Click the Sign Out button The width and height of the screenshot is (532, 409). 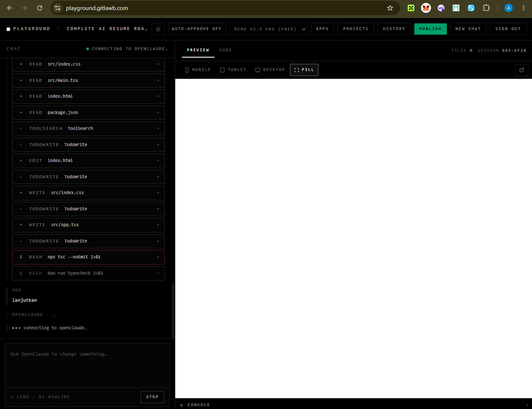pos(508,29)
